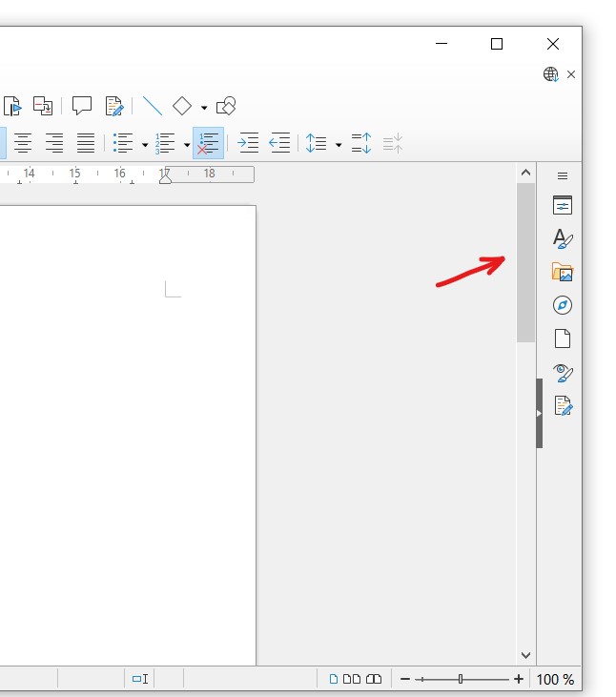Click the zoom slider handle
Image resolution: width=616 pixels, height=697 pixels.
461,679
